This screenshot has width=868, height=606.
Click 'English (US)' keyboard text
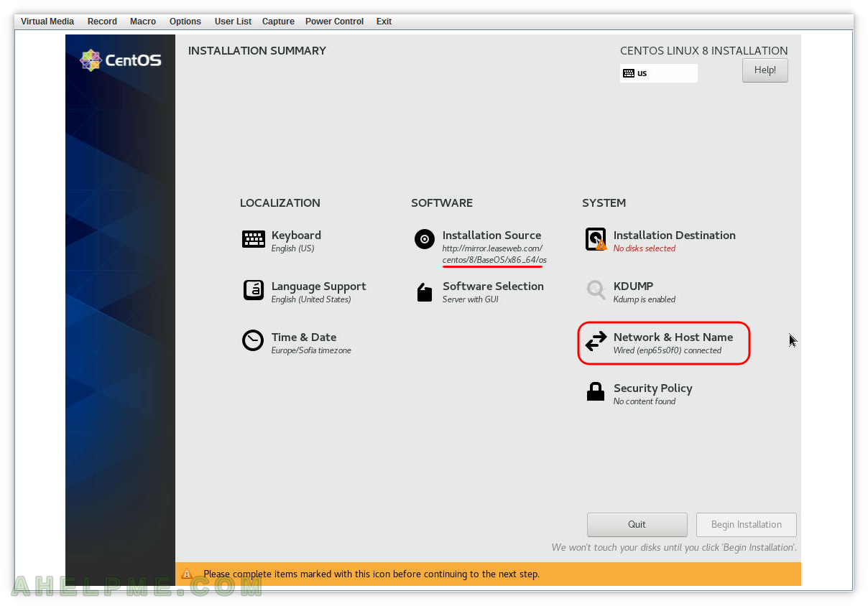tap(292, 248)
